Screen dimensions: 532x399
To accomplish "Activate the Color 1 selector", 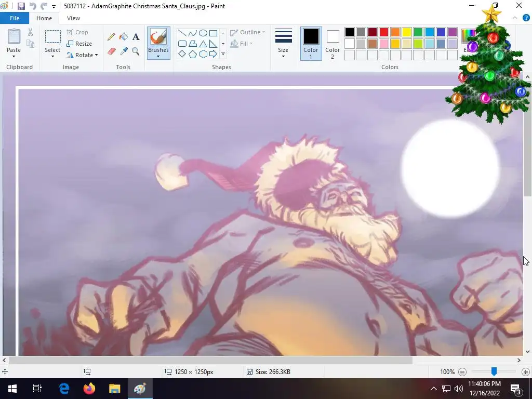I will 311,44.
